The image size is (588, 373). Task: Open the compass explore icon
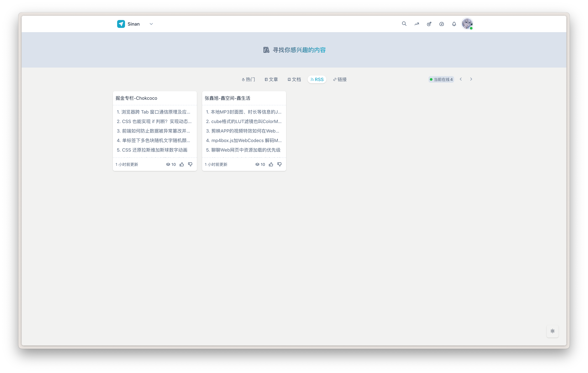pos(441,24)
